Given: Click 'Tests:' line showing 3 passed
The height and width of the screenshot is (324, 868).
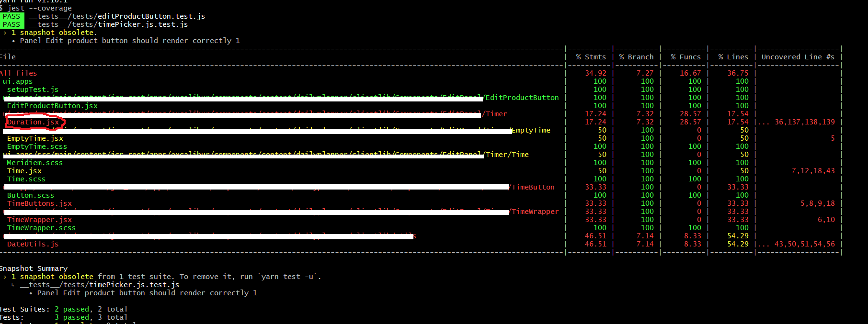Looking at the screenshot, I should [64, 317].
